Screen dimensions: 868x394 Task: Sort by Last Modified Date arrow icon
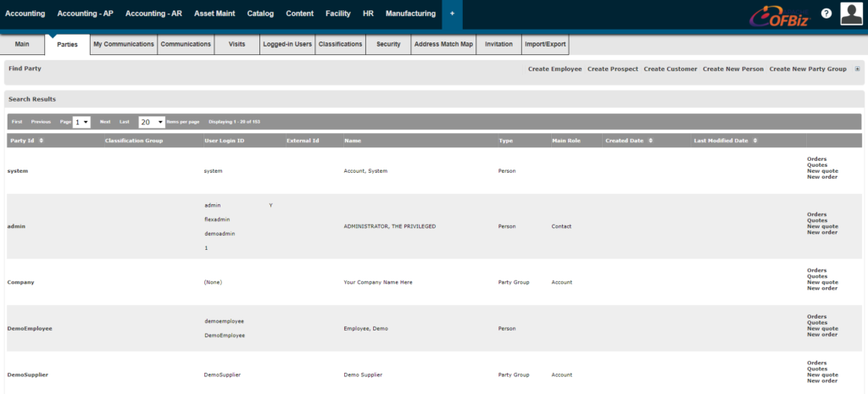[755, 141]
